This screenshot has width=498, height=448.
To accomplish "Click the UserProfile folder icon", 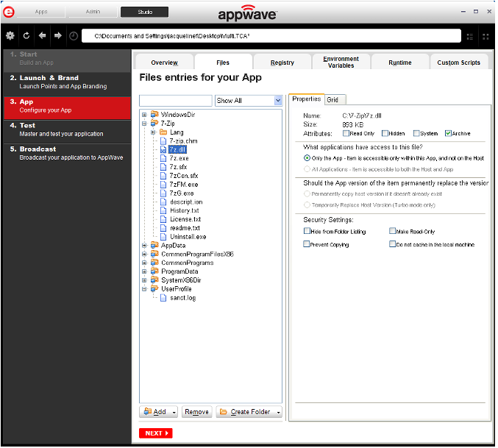I will [x=154, y=288].
